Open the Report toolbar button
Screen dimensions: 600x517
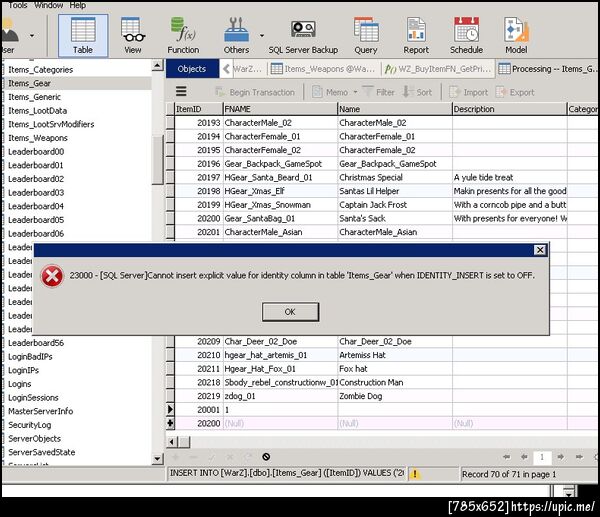(x=416, y=36)
